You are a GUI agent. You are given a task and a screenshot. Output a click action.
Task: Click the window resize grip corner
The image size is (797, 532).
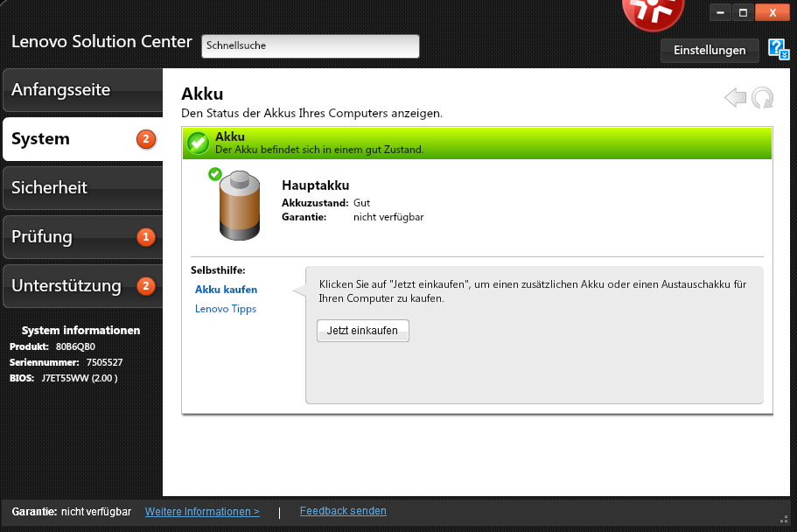pos(784,519)
